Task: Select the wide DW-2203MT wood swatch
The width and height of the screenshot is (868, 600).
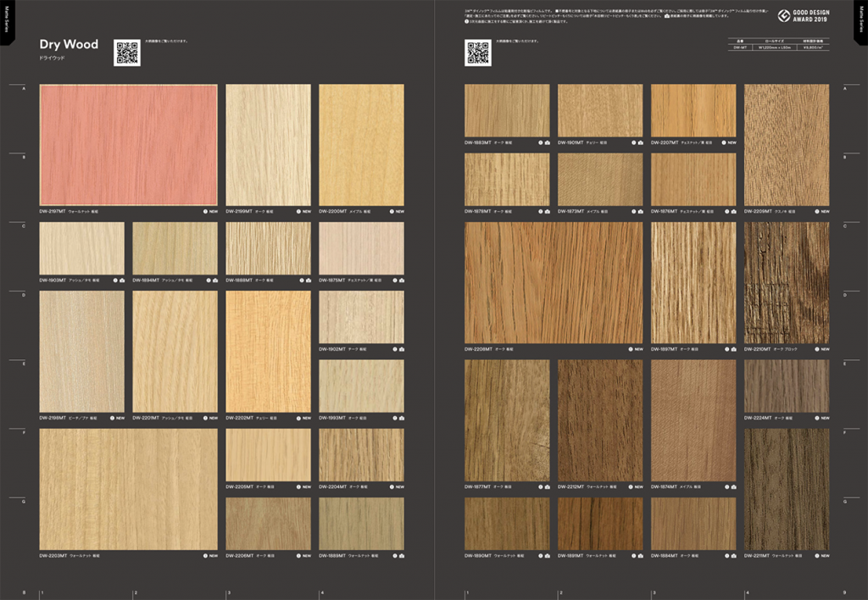Action: coord(129,489)
